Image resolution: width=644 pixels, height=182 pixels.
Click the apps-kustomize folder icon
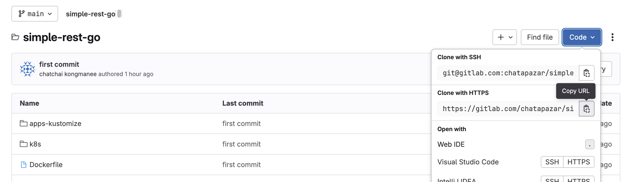tap(23, 123)
